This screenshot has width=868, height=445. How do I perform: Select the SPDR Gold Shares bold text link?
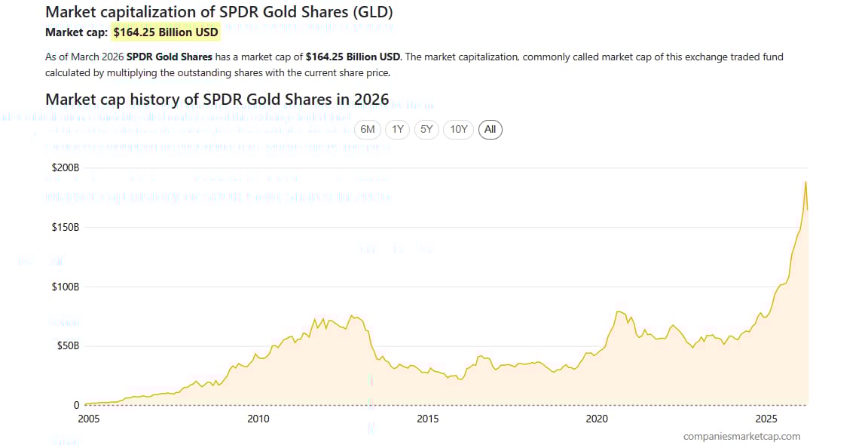point(169,56)
